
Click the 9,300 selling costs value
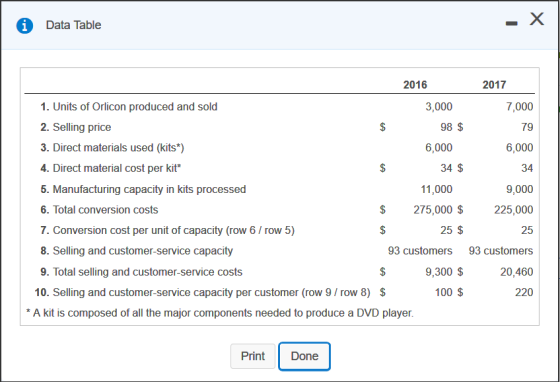pos(439,272)
